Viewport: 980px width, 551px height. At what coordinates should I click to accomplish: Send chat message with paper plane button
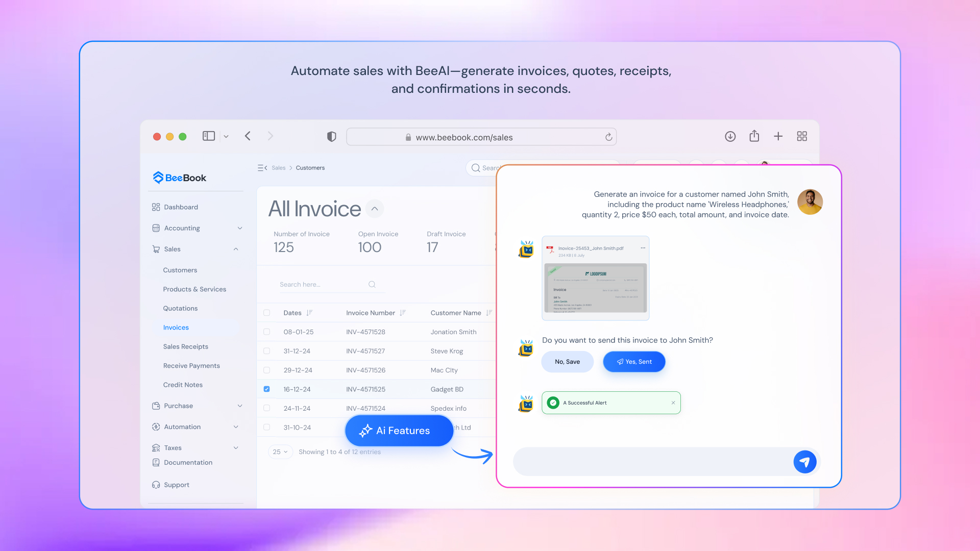(x=805, y=462)
